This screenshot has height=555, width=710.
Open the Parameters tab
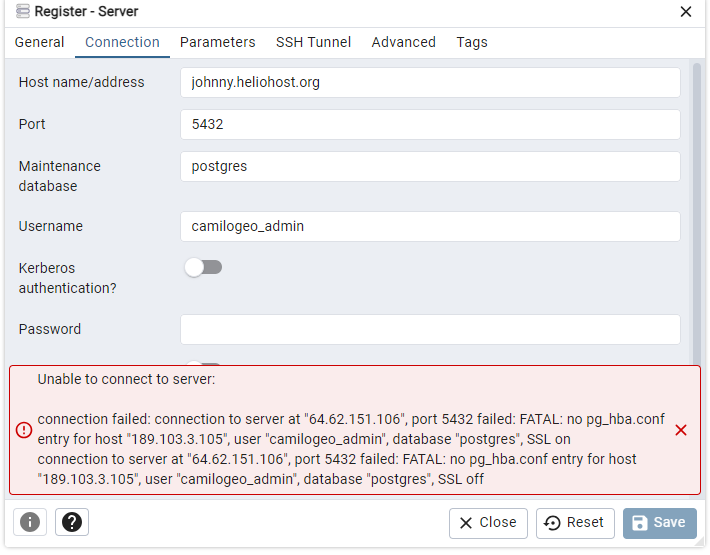coord(218,42)
